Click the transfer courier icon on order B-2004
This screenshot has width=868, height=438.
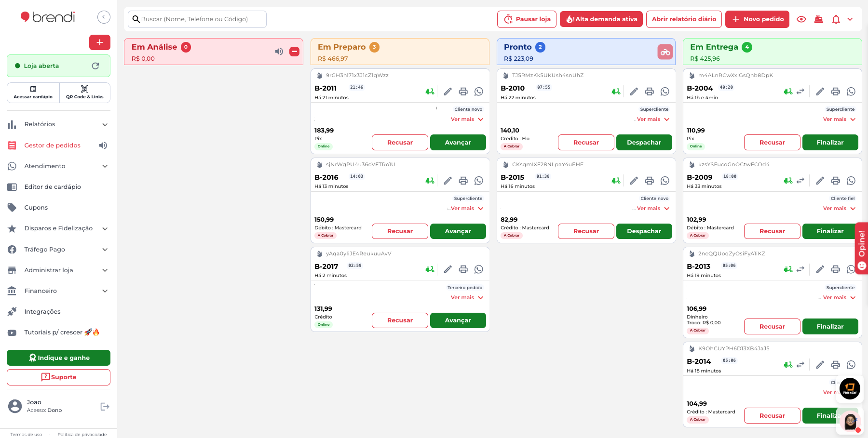(801, 91)
